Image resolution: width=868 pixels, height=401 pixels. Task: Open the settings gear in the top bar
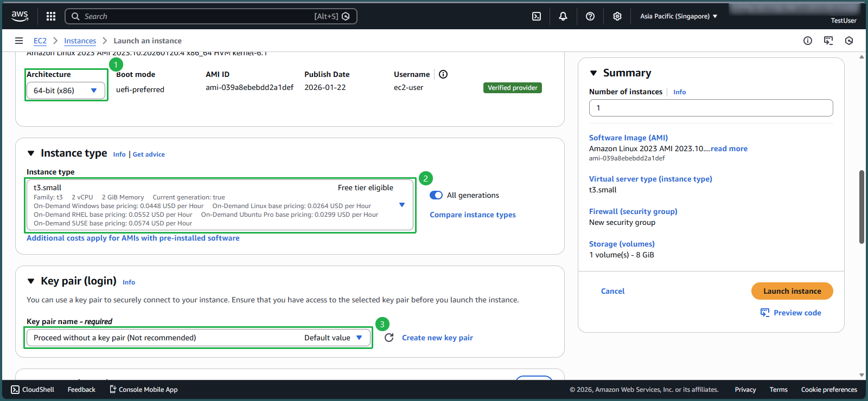pos(617,16)
